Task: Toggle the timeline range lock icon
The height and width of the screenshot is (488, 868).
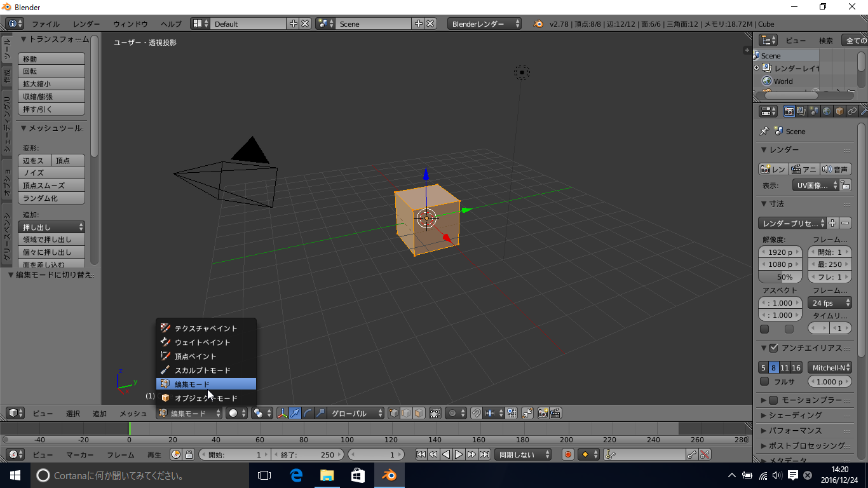Action: (x=189, y=454)
